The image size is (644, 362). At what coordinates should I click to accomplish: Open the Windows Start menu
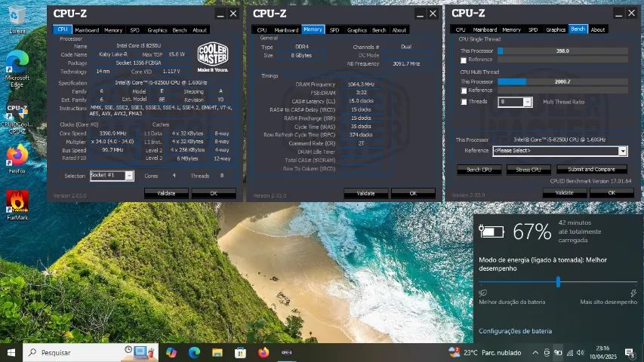[11, 352]
